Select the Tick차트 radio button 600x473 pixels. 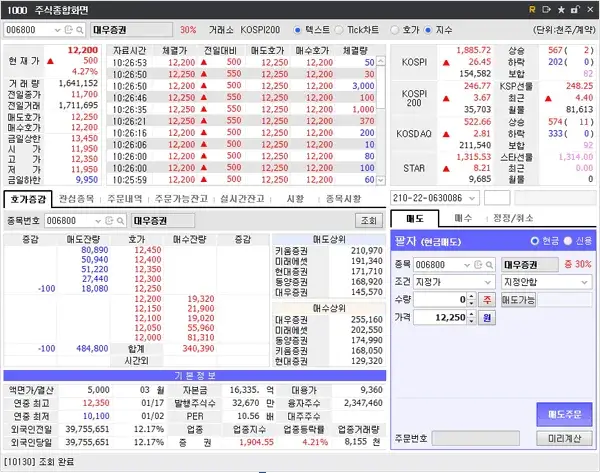point(339,30)
